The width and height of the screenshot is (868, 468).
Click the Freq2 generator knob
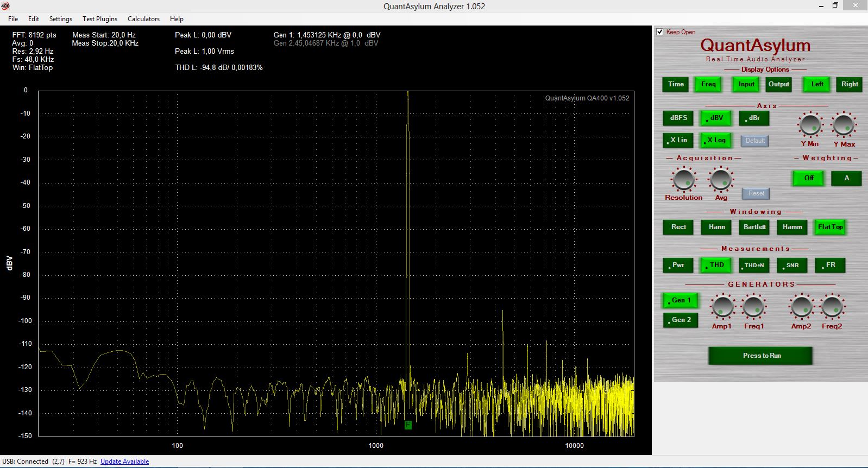(x=832, y=307)
